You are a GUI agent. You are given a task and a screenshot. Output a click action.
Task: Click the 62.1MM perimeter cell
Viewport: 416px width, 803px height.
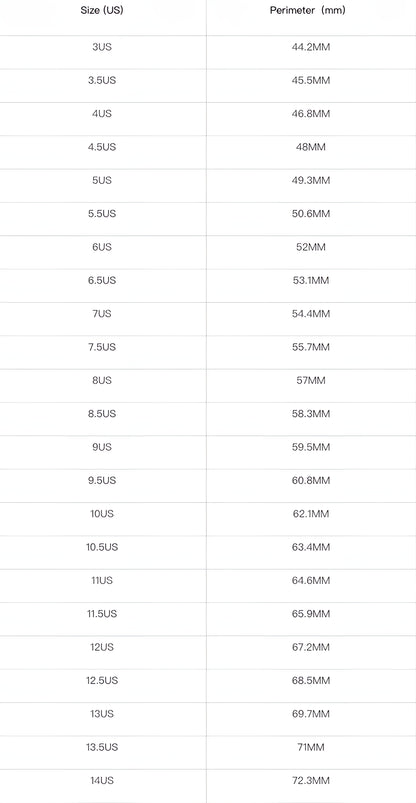coord(311,513)
